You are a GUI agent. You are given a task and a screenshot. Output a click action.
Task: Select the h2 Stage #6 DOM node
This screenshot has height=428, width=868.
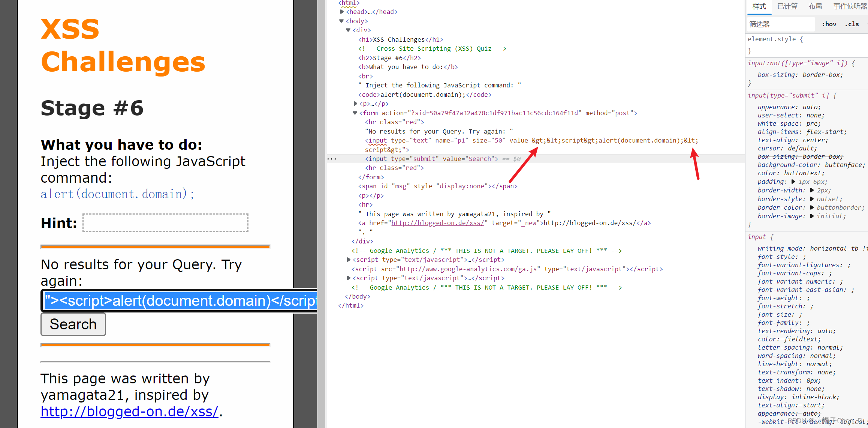(x=389, y=58)
